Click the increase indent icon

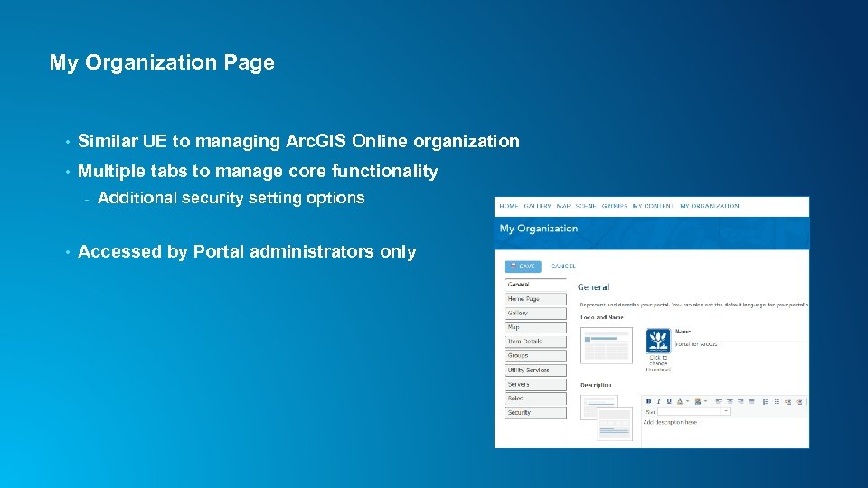click(788, 401)
